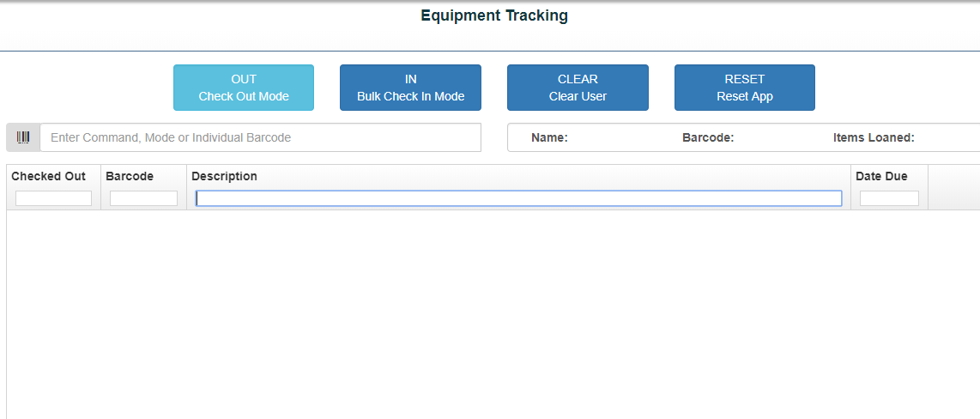Click the RESET Reset App button
This screenshot has height=419, width=980.
(744, 88)
